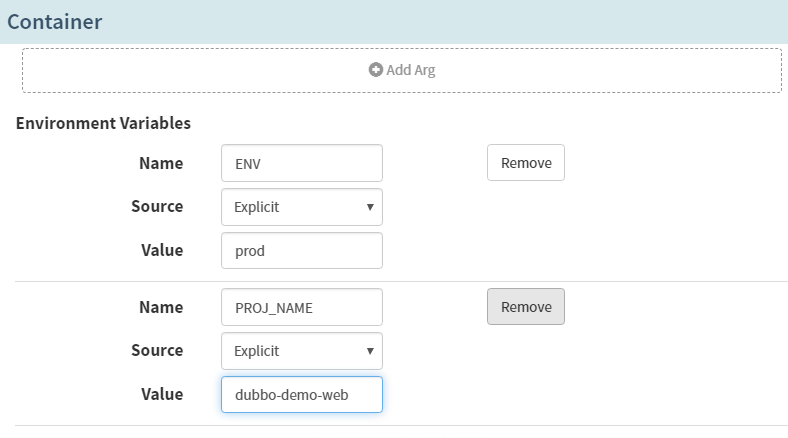Click the plus icon beside Add Arg

point(375,71)
